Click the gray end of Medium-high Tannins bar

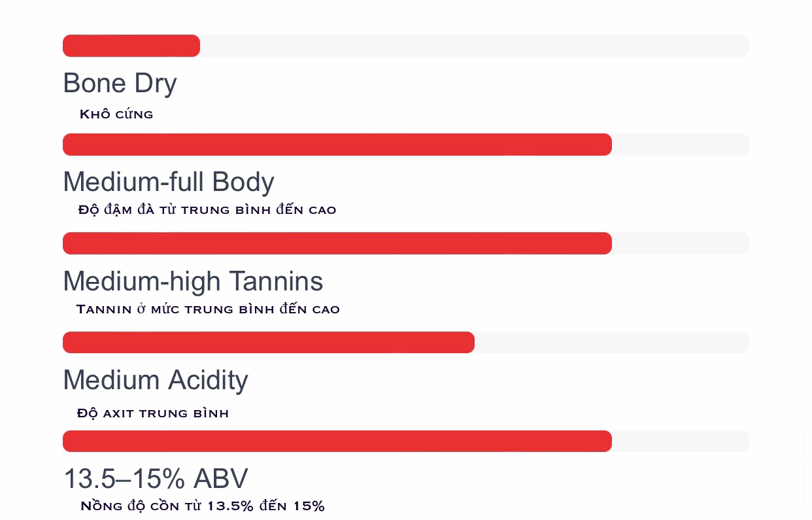tap(680, 243)
